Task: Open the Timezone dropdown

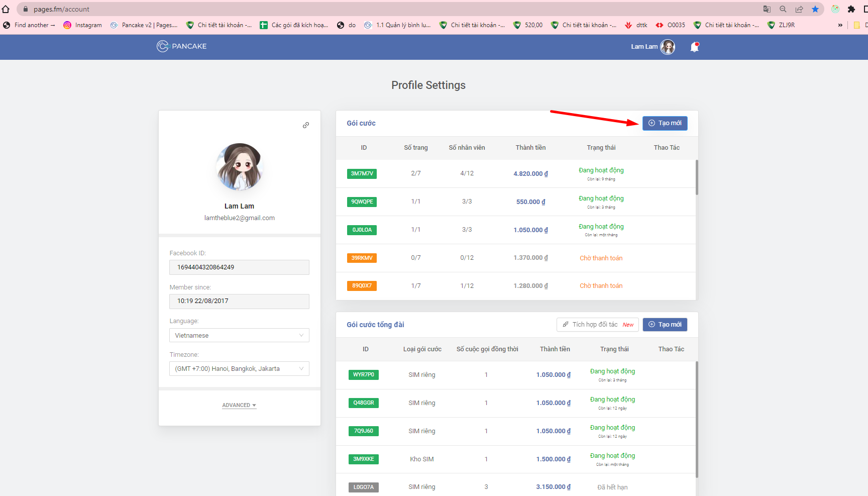Action: pos(239,369)
